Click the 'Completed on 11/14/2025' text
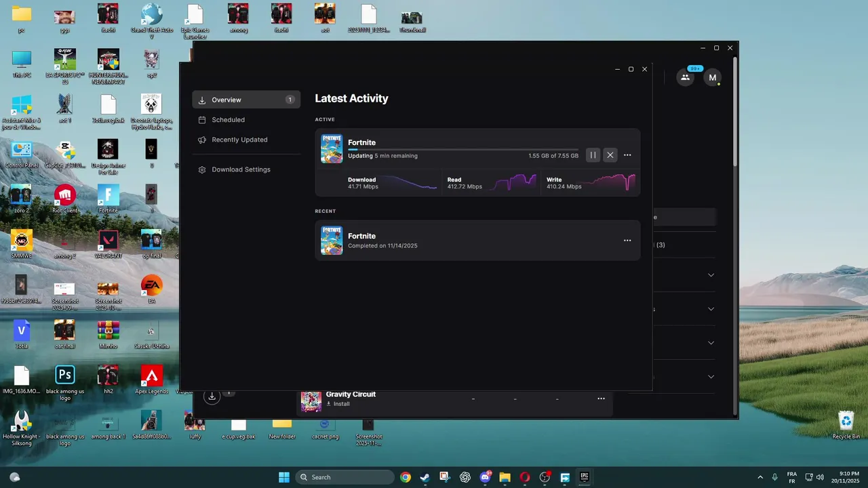 (382, 245)
